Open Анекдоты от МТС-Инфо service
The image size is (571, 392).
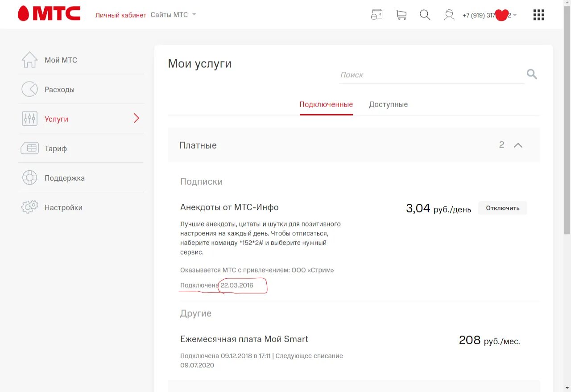(229, 207)
